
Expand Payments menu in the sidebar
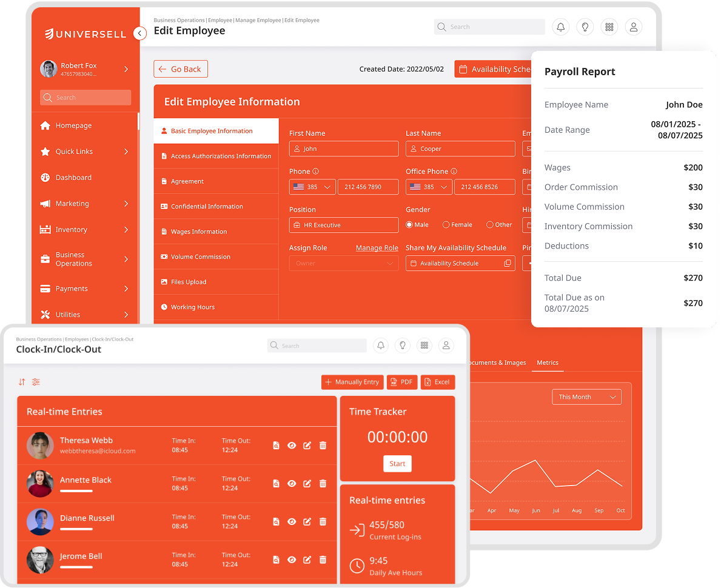pos(126,289)
